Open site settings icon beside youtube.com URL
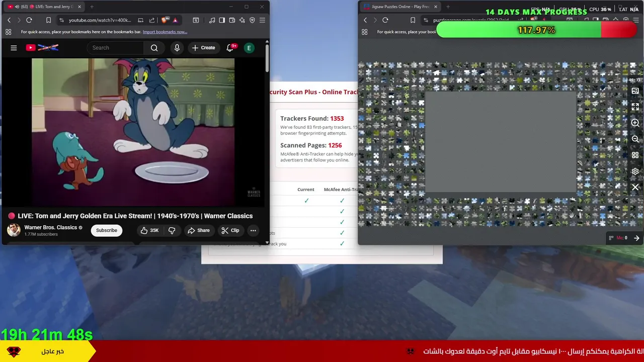This screenshot has width=644, height=362. (61, 20)
